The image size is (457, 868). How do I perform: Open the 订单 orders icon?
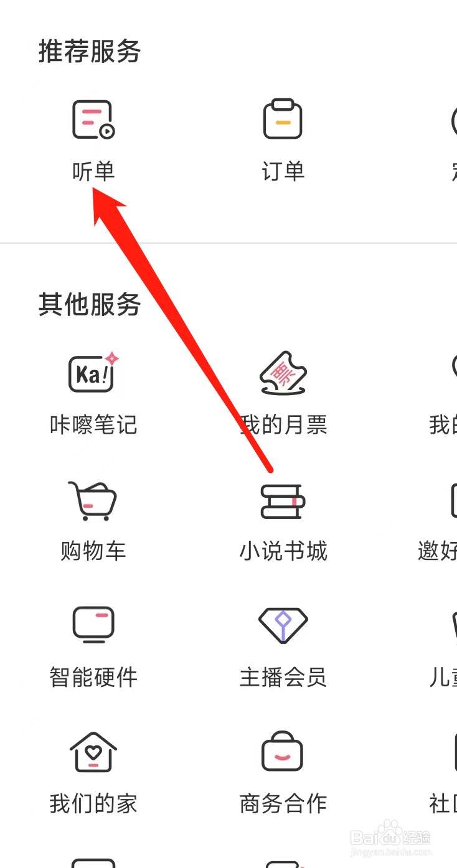(283, 119)
